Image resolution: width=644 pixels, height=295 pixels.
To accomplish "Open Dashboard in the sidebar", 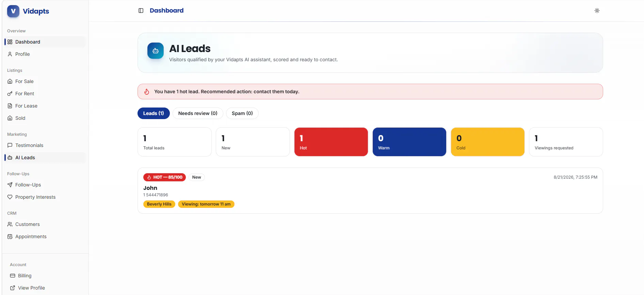I will coord(45,42).
